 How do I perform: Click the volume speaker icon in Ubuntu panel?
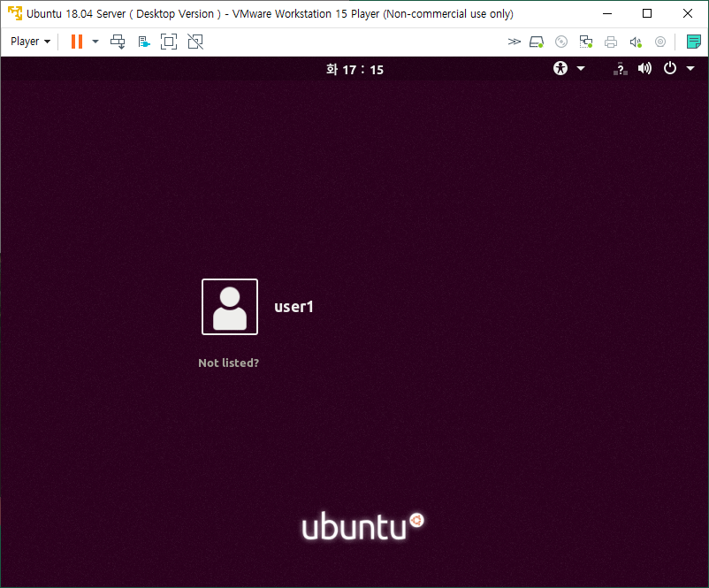click(x=644, y=68)
